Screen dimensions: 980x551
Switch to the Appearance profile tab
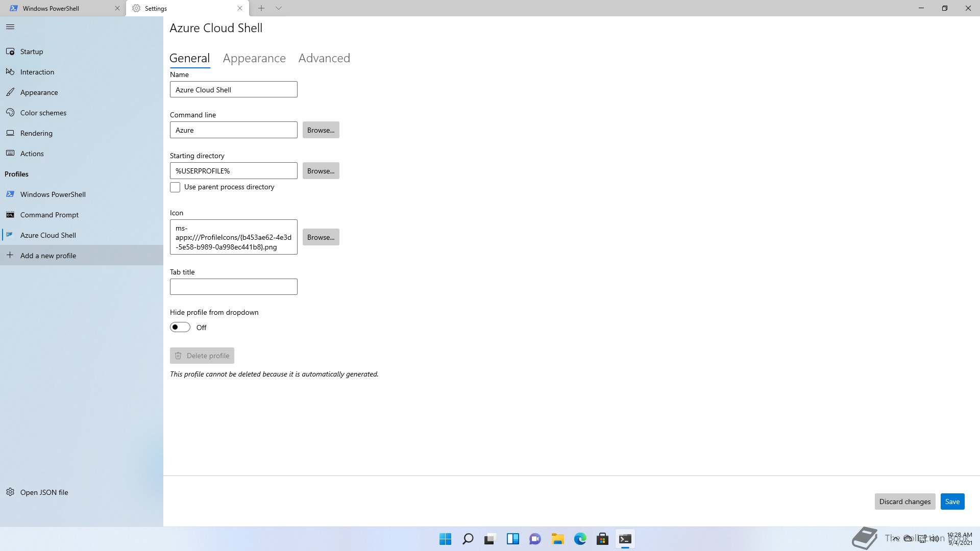(254, 58)
